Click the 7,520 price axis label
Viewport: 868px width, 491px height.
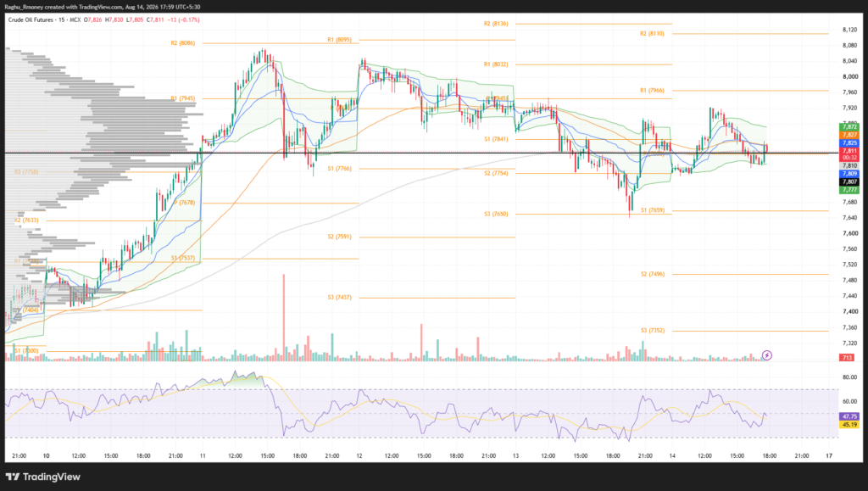[849, 265]
